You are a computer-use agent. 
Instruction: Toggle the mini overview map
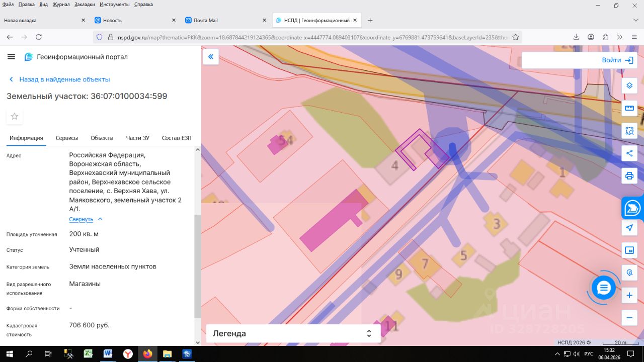(629, 250)
